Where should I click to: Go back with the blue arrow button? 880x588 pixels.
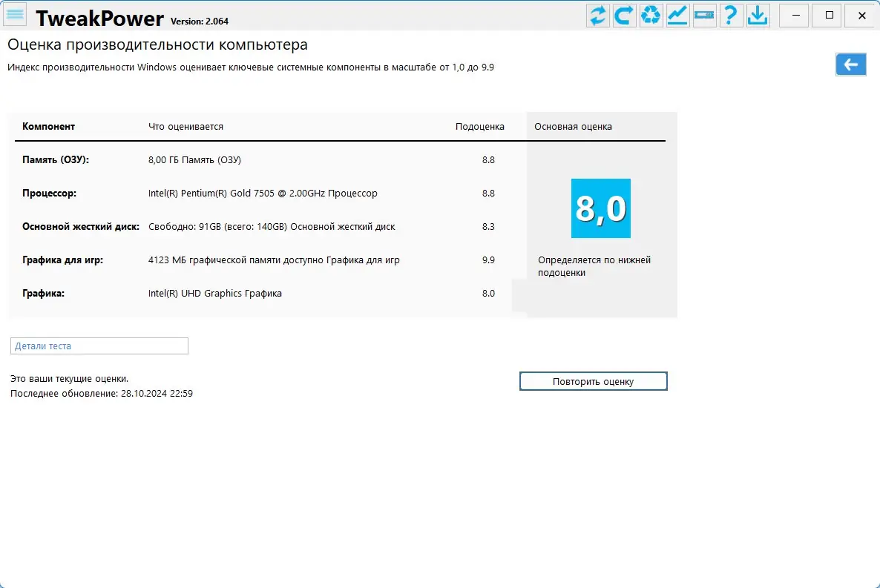pyautogui.click(x=851, y=65)
